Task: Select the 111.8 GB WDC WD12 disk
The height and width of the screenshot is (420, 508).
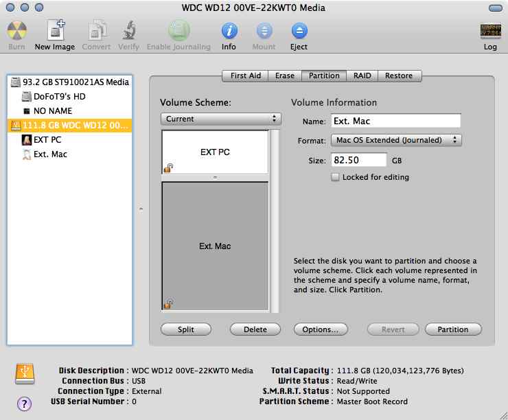Action: point(69,126)
